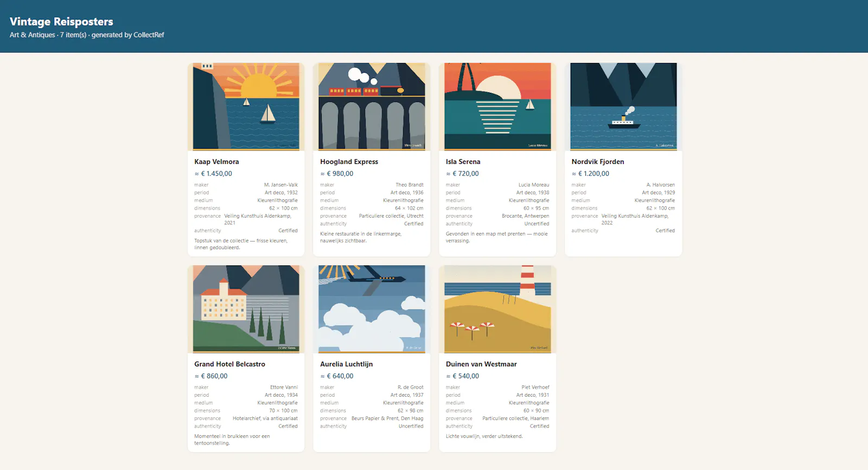Click maker name M. Jansen-Valk
This screenshot has height=470, width=868.
(x=281, y=185)
